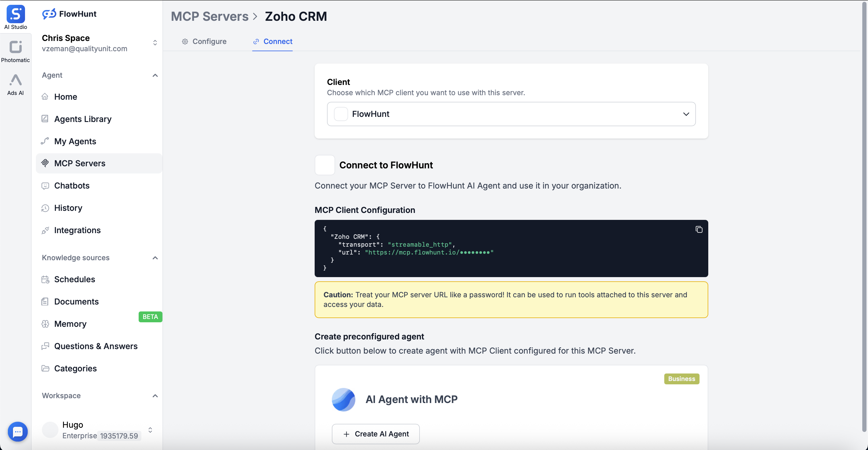
Task: Open the History section
Action: tap(68, 208)
